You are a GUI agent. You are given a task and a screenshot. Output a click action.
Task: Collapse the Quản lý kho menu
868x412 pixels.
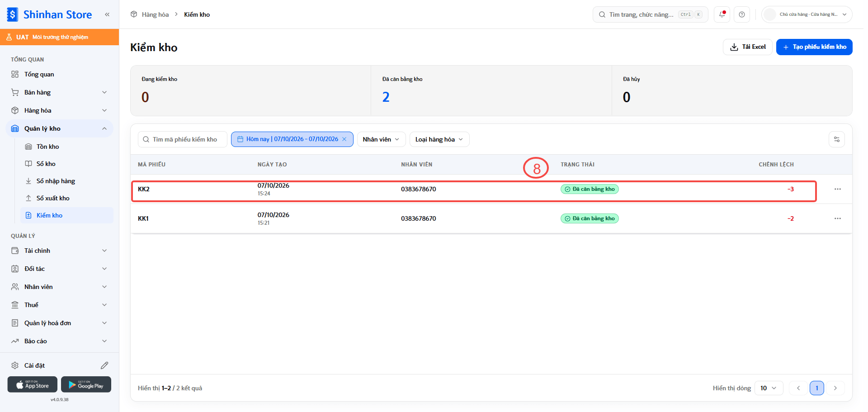point(60,128)
